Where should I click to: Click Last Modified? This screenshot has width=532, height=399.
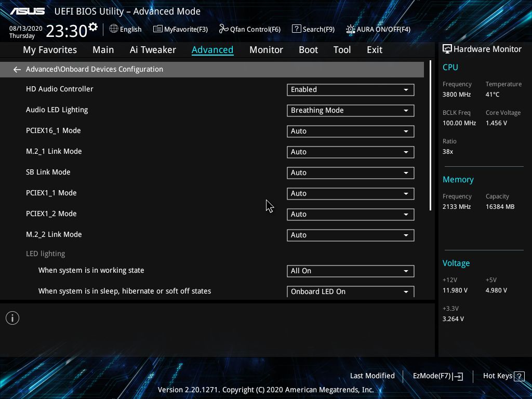[372, 376]
